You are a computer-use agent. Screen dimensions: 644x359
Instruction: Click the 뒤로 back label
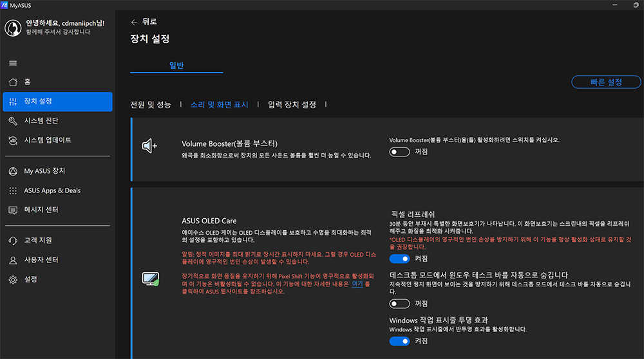pyautogui.click(x=149, y=22)
